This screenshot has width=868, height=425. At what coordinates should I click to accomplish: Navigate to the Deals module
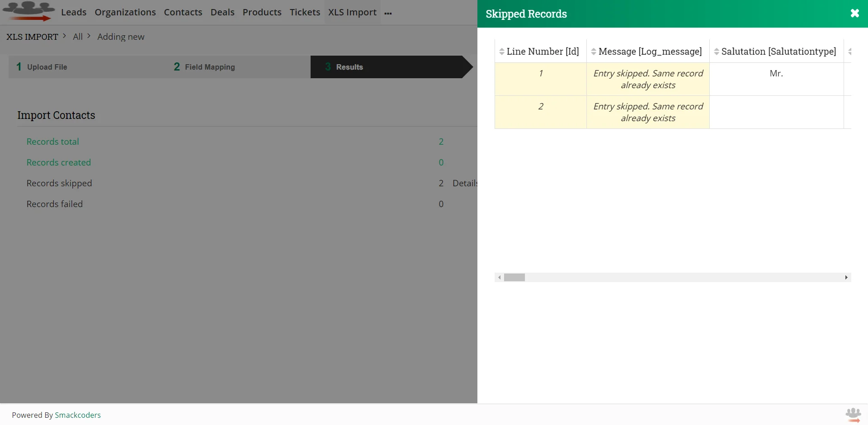[222, 12]
